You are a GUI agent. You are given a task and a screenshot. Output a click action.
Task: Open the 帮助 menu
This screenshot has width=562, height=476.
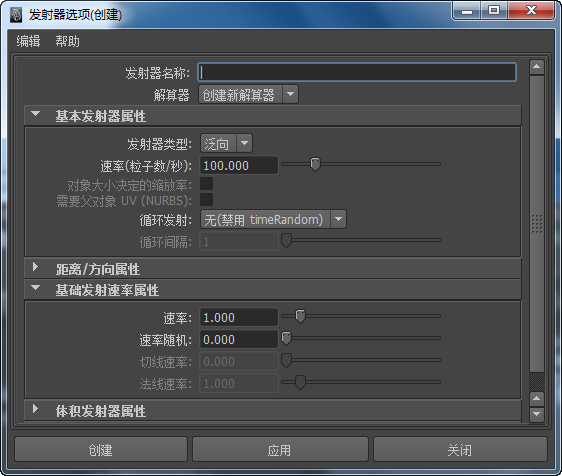point(67,41)
